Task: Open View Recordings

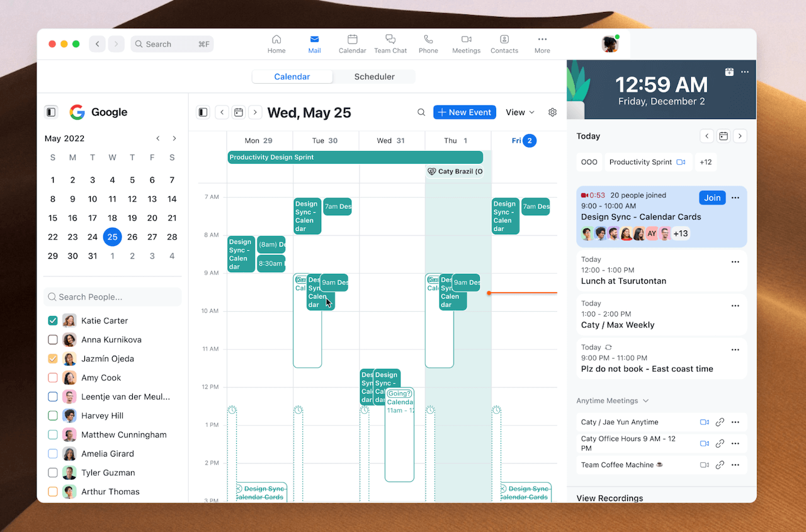Action: click(610, 498)
